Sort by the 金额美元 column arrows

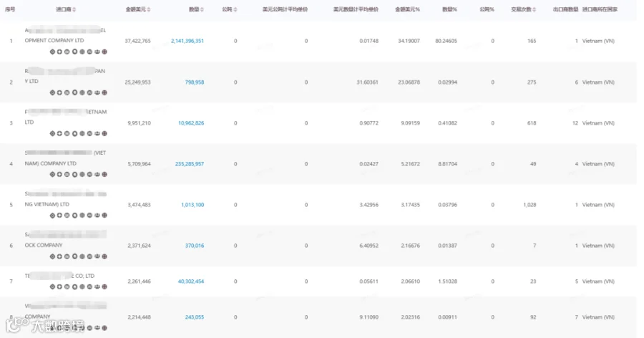pos(149,9)
